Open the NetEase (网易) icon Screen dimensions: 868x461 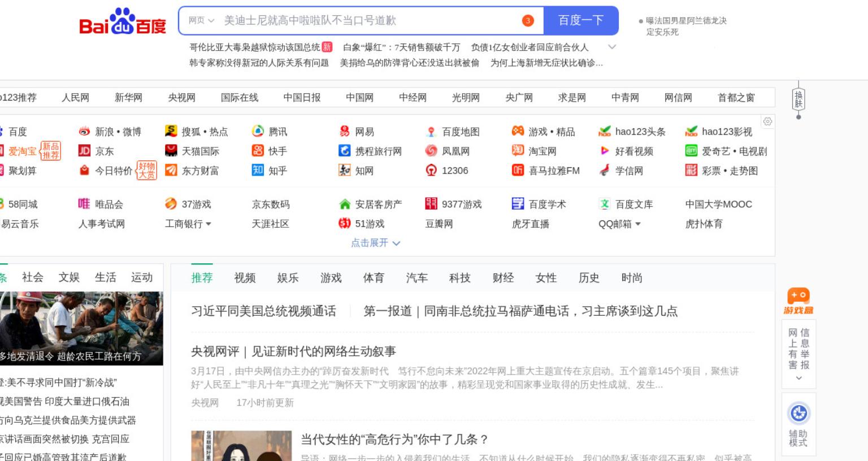pos(344,131)
